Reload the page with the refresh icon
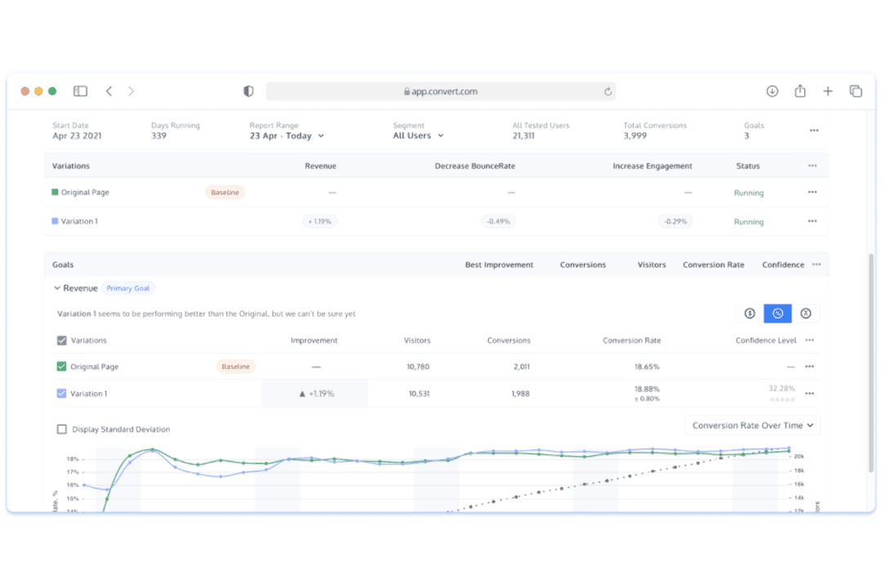The width and height of the screenshot is (882, 588). (608, 91)
